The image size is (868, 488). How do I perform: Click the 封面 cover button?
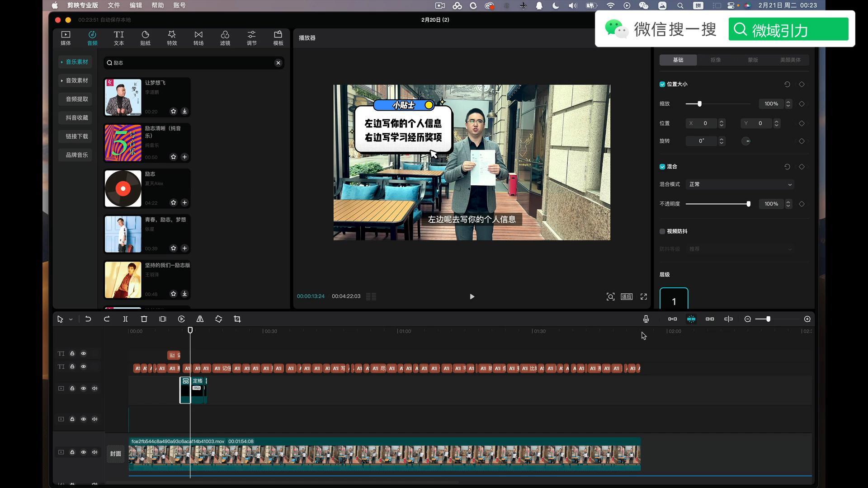[116, 454]
